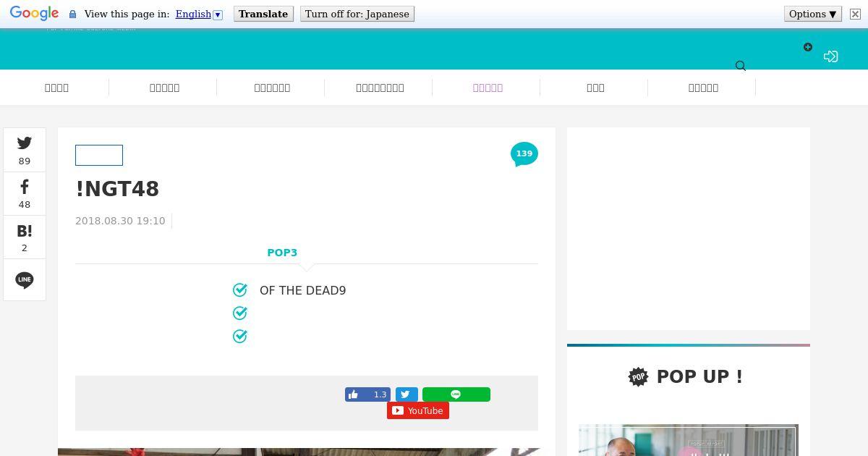Click the OF THE DEAD9 summary text
868x456 pixels.
coord(302,290)
